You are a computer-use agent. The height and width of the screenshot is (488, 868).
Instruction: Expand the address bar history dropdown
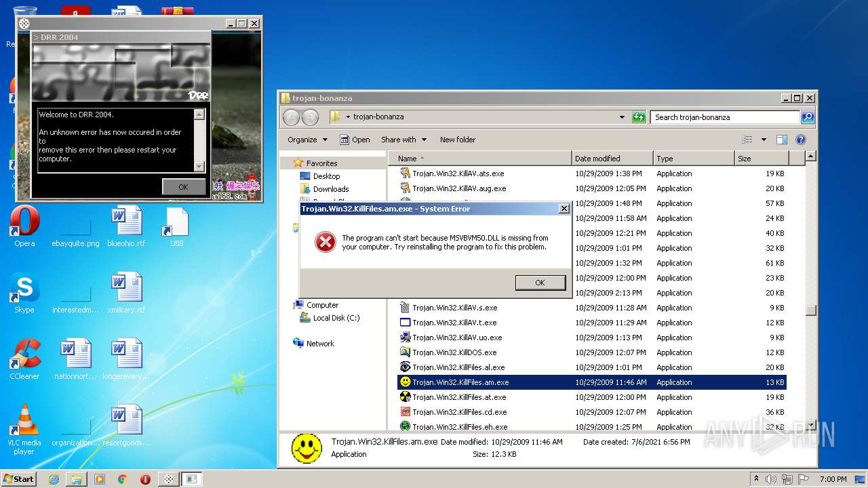(x=622, y=117)
